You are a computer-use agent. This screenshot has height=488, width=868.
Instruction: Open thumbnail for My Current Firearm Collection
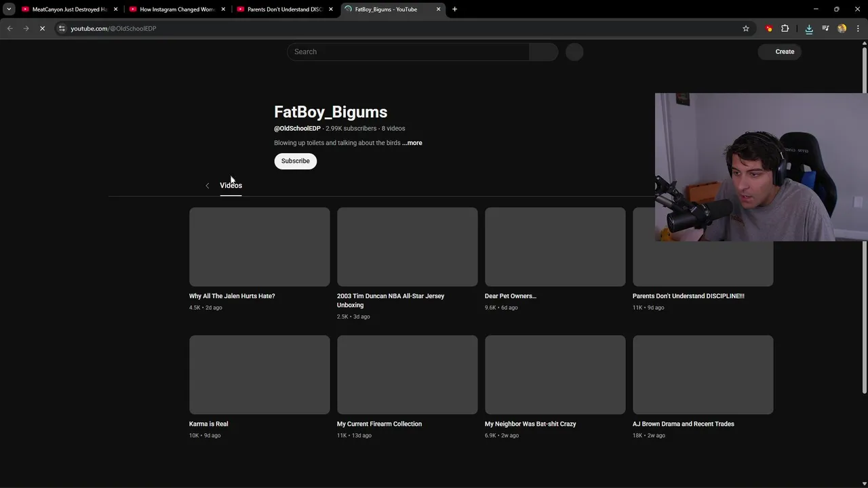click(408, 375)
